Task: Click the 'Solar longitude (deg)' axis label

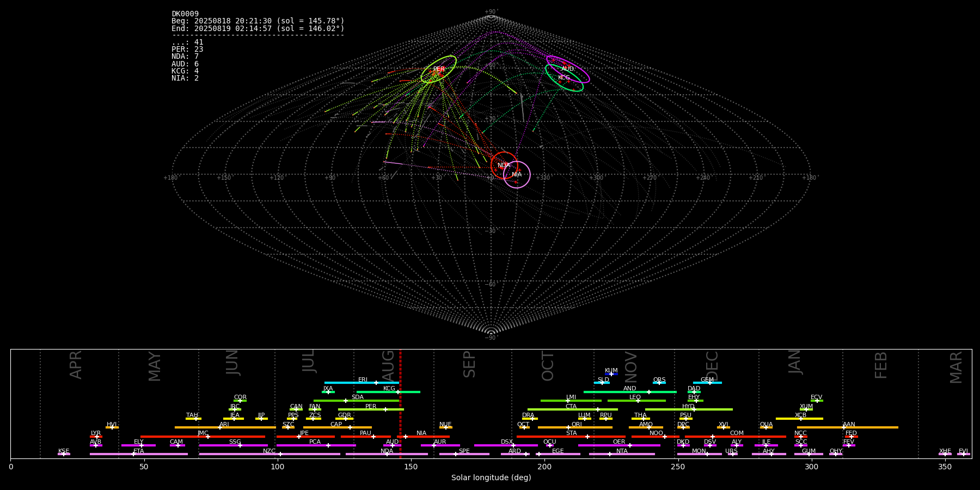Action: click(491, 478)
